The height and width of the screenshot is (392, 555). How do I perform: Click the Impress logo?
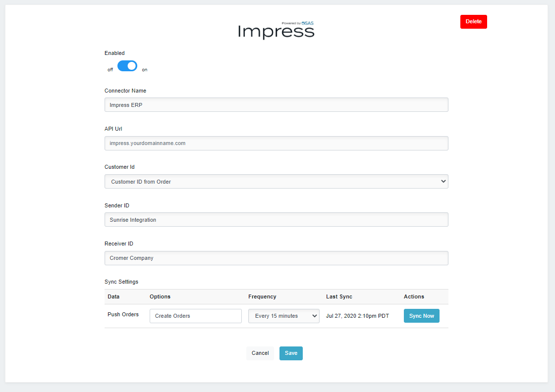coord(276,31)
